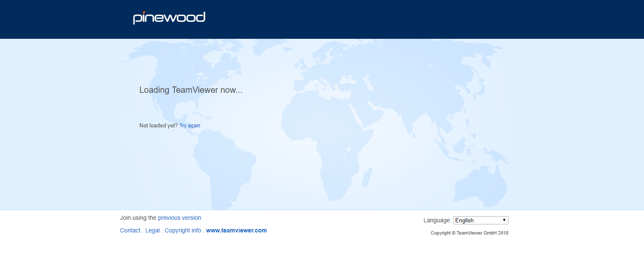View the Legal information page
This screenshot has height=259, width=644.
[152, 230]
